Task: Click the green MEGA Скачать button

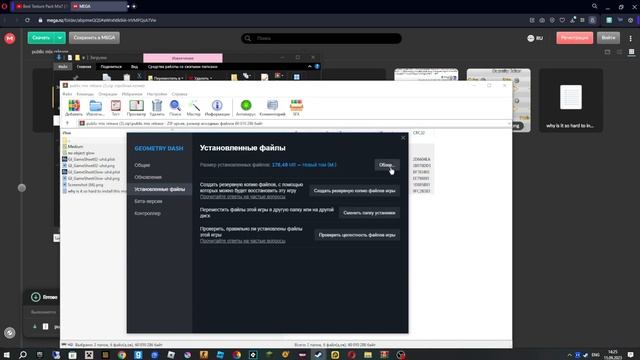Action: pyautogui.click(x=41, y=38)
